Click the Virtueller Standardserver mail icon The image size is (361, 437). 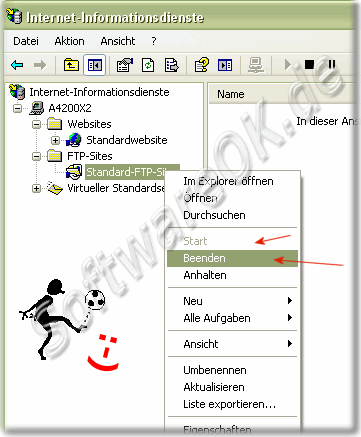coord(55,188)
